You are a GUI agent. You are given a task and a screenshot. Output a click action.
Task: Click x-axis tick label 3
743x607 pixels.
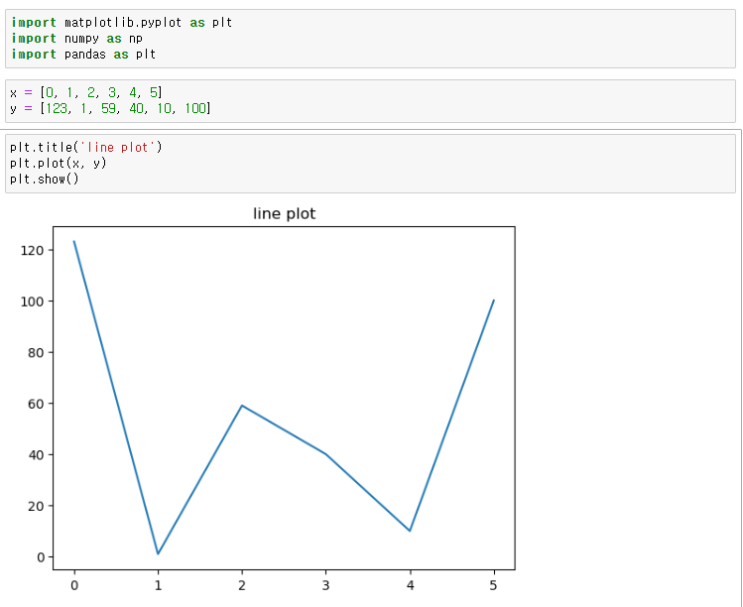[326, 586]
